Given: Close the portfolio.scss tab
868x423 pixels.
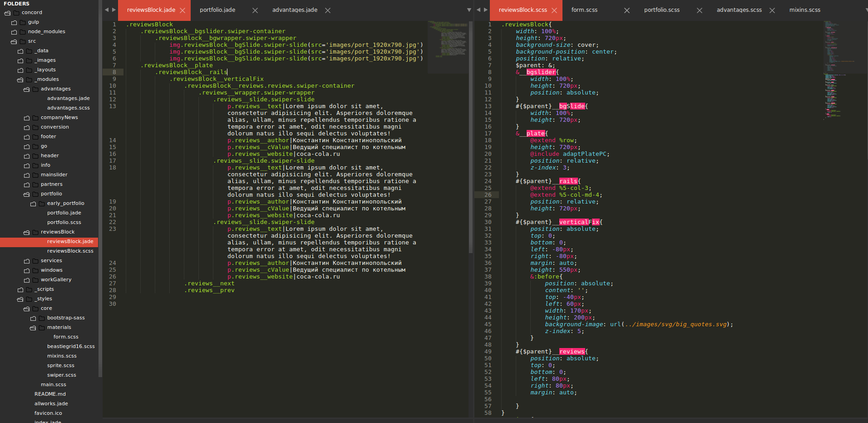Looking at the screenshot, I should click(700, 10).
